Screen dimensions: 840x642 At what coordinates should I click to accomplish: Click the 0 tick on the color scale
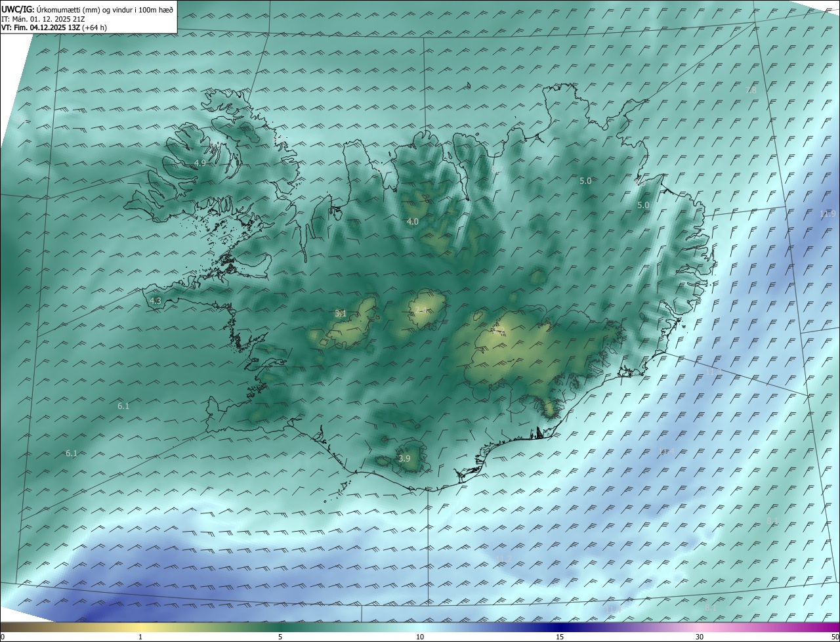[x=2, y=637]
